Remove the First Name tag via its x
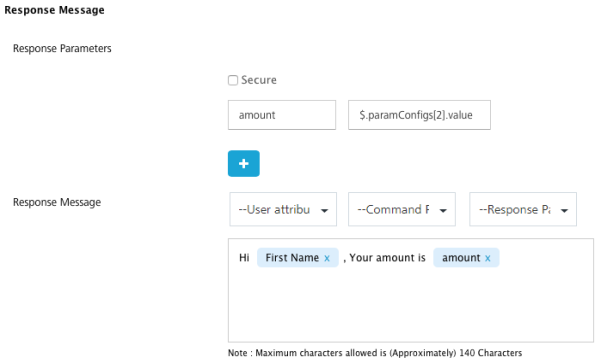 click(x=327, y=258)
